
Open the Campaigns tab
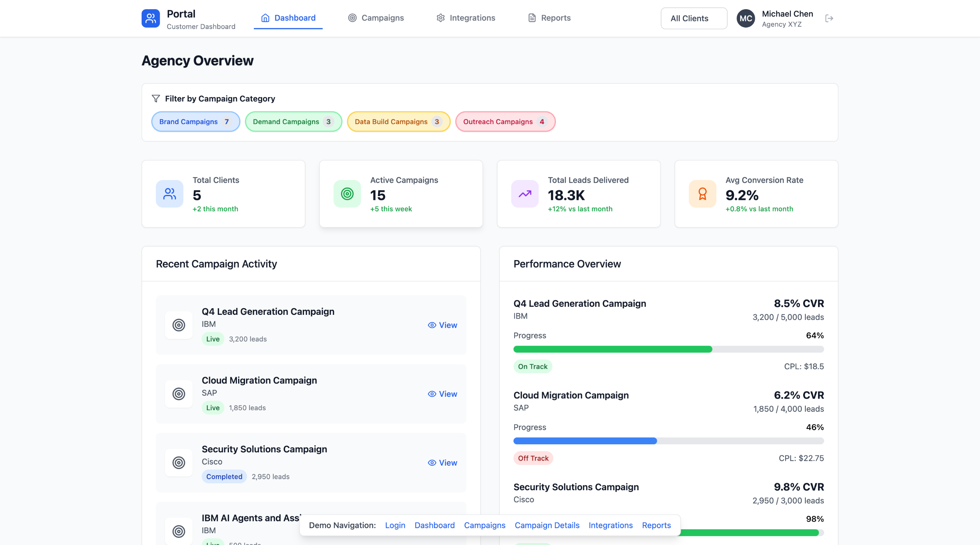point(376,18)
